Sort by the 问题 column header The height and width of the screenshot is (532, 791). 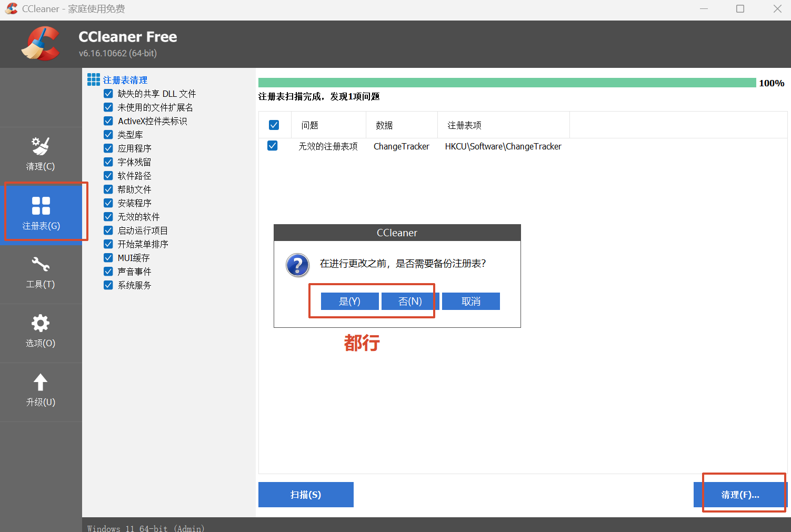pyautogui.click(x=328, y=125)
